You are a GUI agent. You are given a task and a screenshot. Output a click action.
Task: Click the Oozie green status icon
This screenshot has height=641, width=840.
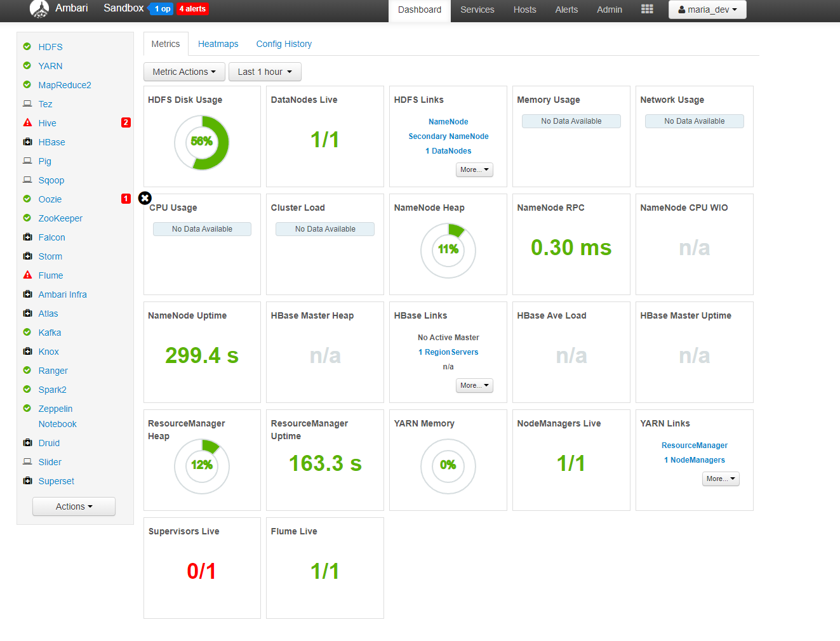27,199
